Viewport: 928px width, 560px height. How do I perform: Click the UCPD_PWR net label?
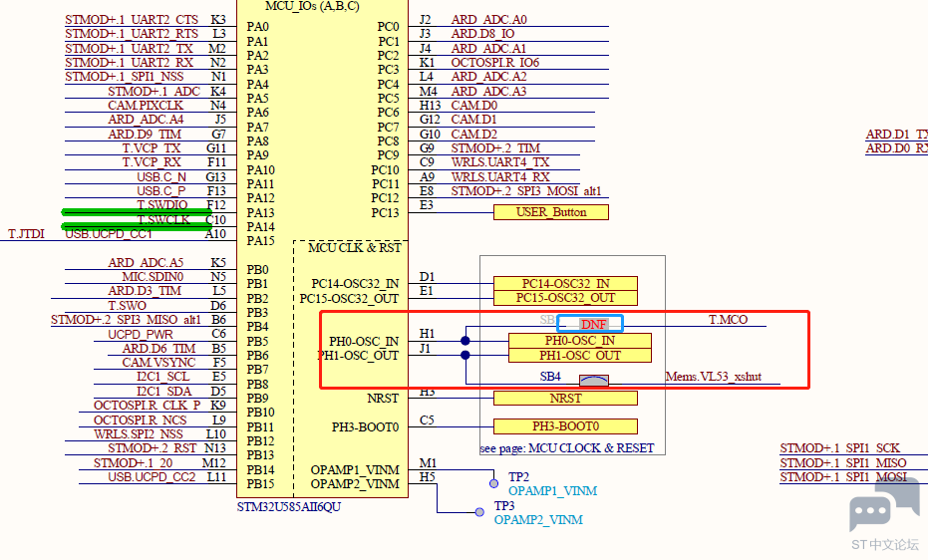141,334
